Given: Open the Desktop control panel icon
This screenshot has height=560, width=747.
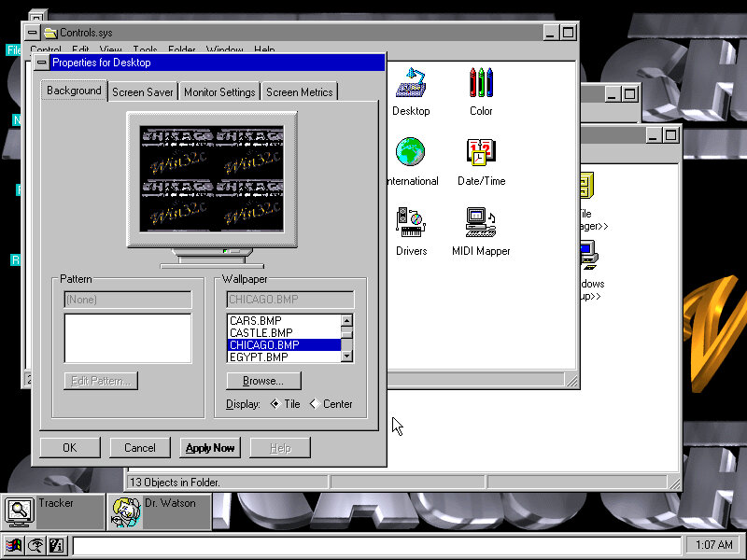Looking at the screenshot, I should click(410, 83).
